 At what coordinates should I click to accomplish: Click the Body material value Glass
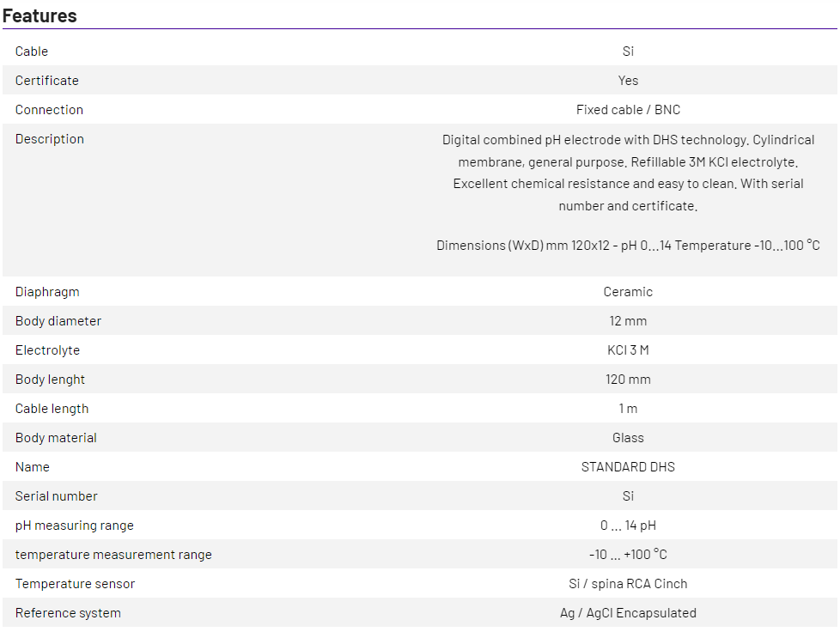(x=628, y=438)
